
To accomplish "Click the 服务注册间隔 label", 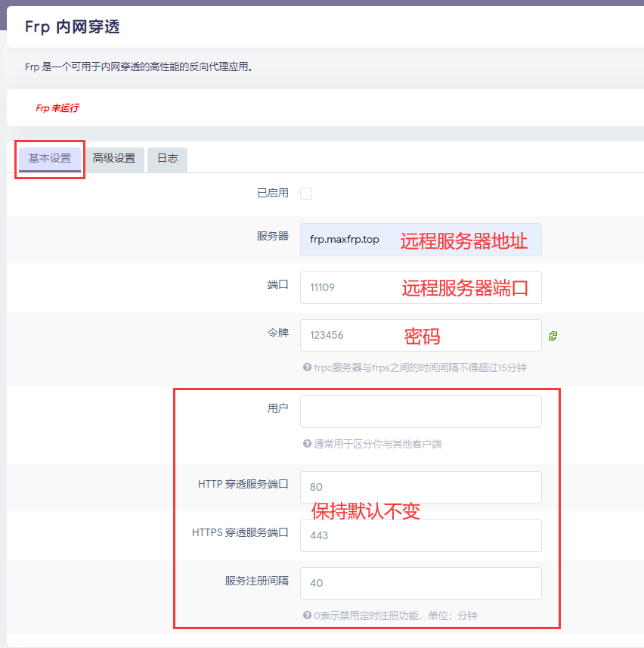I will pyautogui.click(x=256, y=581).
